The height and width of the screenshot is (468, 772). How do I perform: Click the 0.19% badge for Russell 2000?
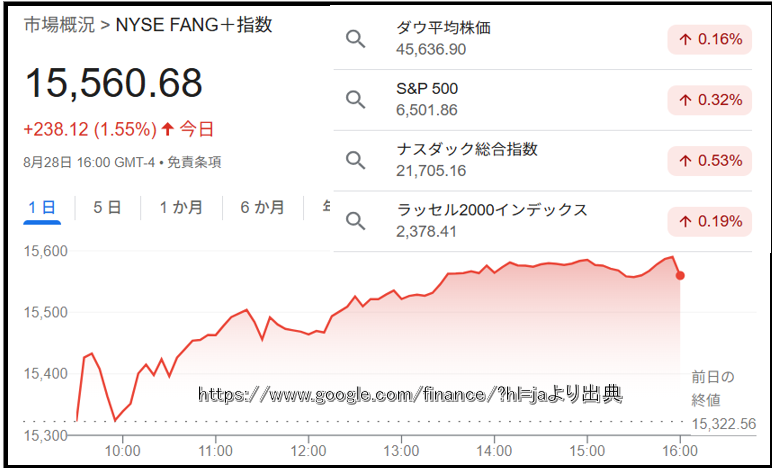(x=709, y=221)
